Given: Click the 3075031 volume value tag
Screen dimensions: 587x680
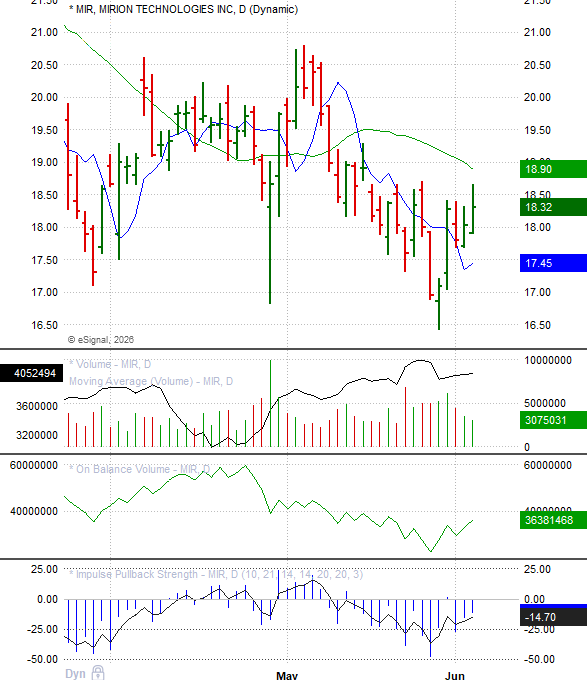Looking at the screenshot, I should click(x=553, y=420).
